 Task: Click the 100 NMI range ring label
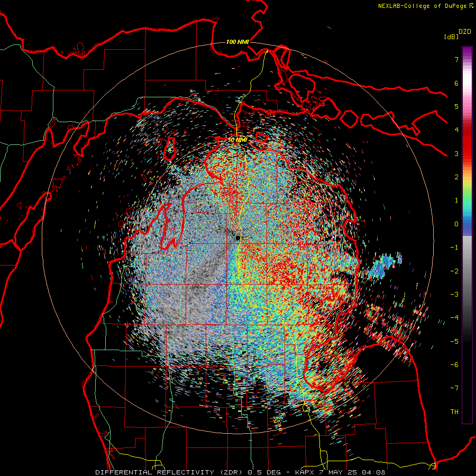[x=237, y=42]
